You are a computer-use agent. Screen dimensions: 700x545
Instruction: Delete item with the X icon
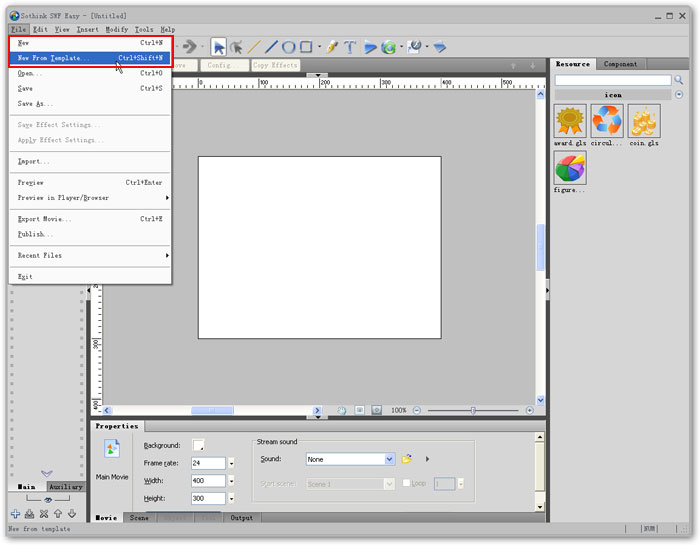click(x=44, y=514)
